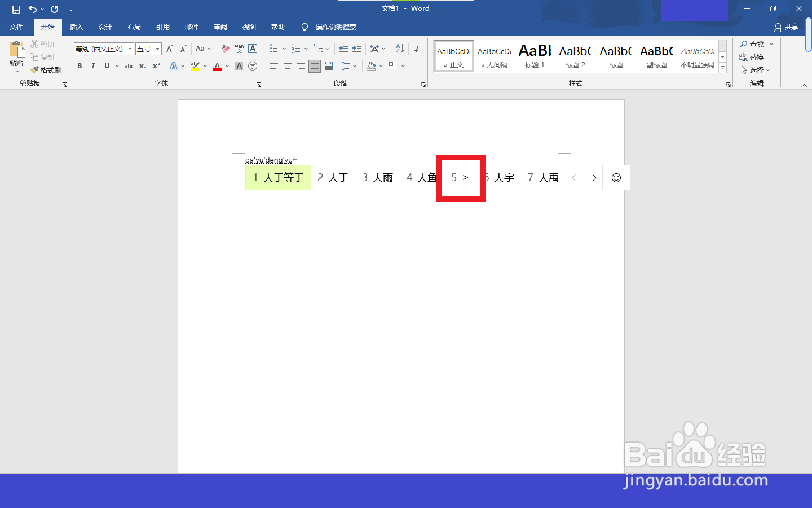Image resolution: width=812 pixels, height=508 pixels.
Task: Save the document with the floppy disk icon
Action: [16, 9]
